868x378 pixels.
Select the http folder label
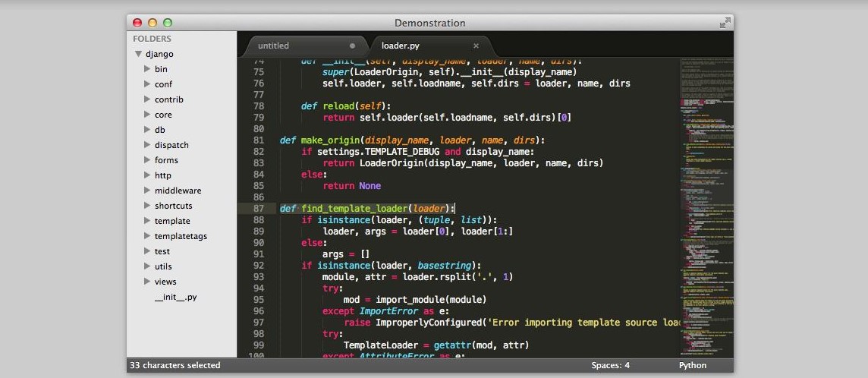(162, 175)
